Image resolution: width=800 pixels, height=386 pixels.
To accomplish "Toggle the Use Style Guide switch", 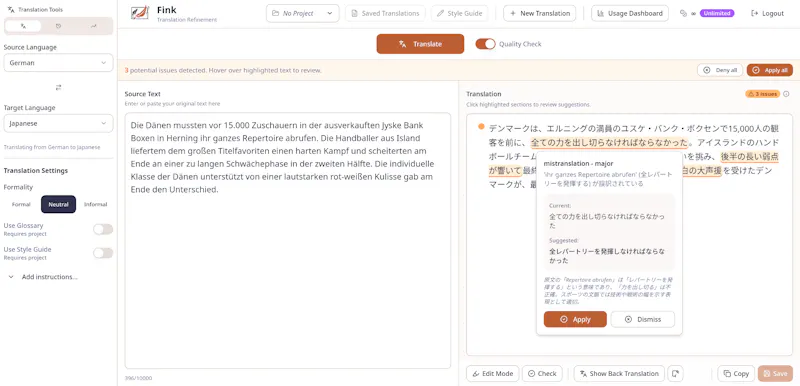I will pos(103,253).
